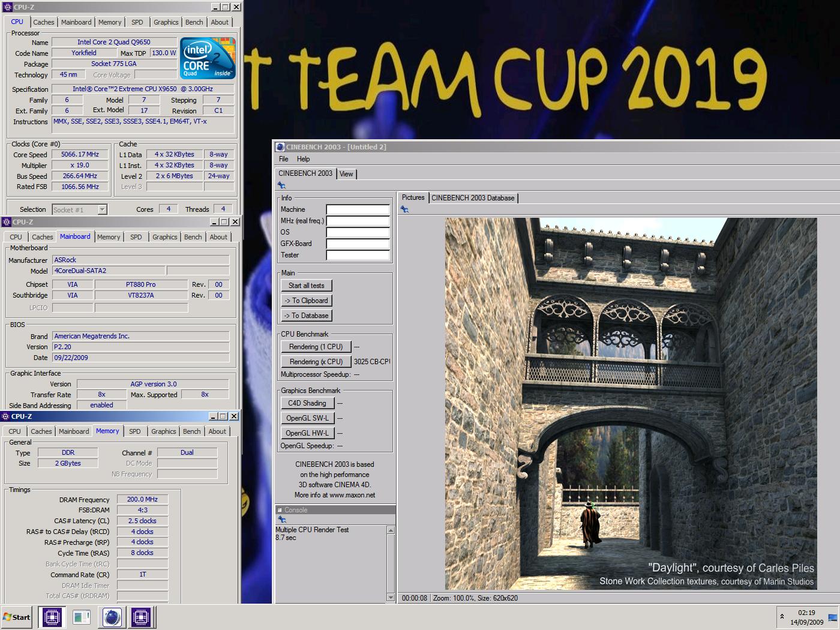840x630 pixels.
Task: Open Graphics tab in top CPU-Z window
Action: [x=166, y=22]
